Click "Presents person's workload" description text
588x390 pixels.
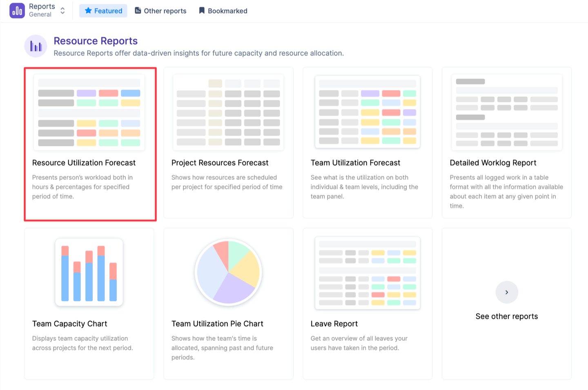82,187
